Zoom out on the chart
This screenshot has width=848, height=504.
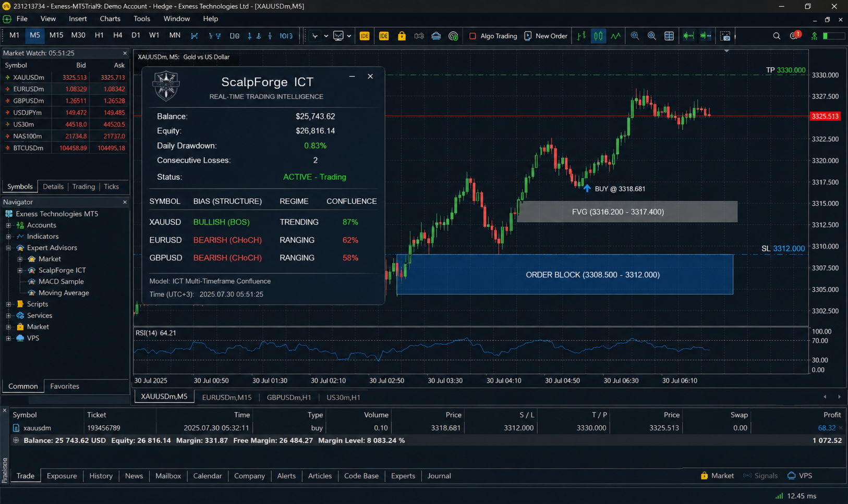pos(652,36)
